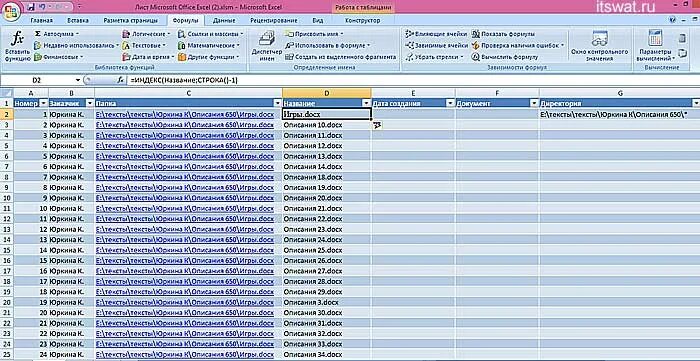Click in the formula bar with ИНДЕКС formula
The image size is (700, 361).
pos(413,80)
